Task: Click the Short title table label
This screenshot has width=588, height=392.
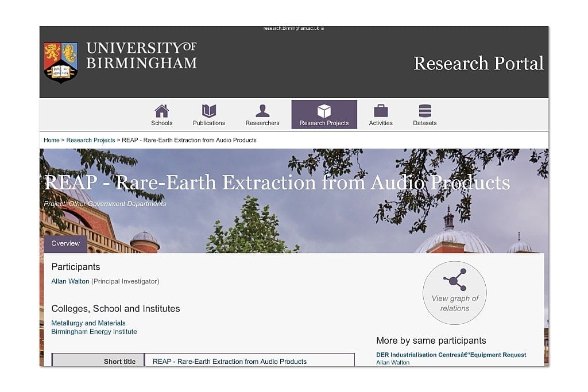Action: pyautogui.click(x=119, y=362)
